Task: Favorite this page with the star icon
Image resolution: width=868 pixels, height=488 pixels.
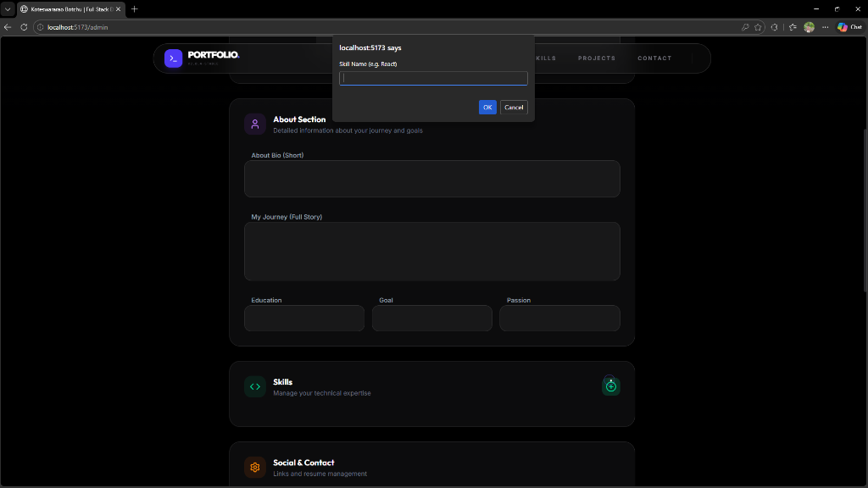Action: tap(759, 27)
